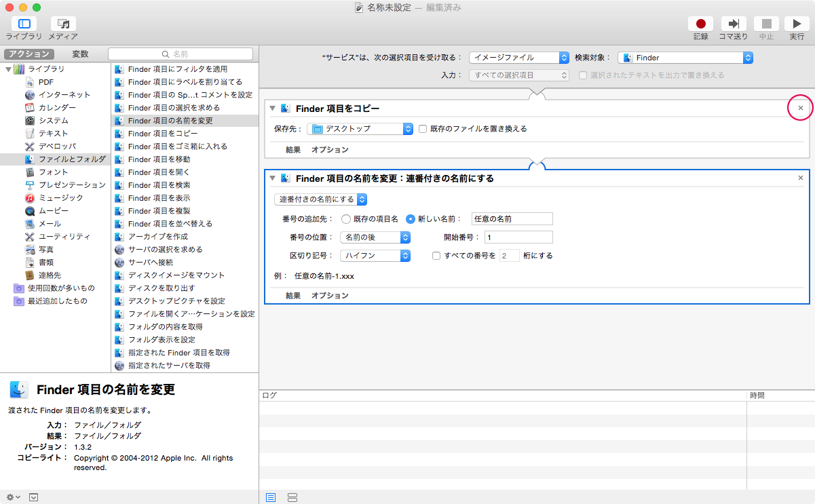815x504 pixels.
Task: Click the コマ送り step button
Action: point(734,24)
